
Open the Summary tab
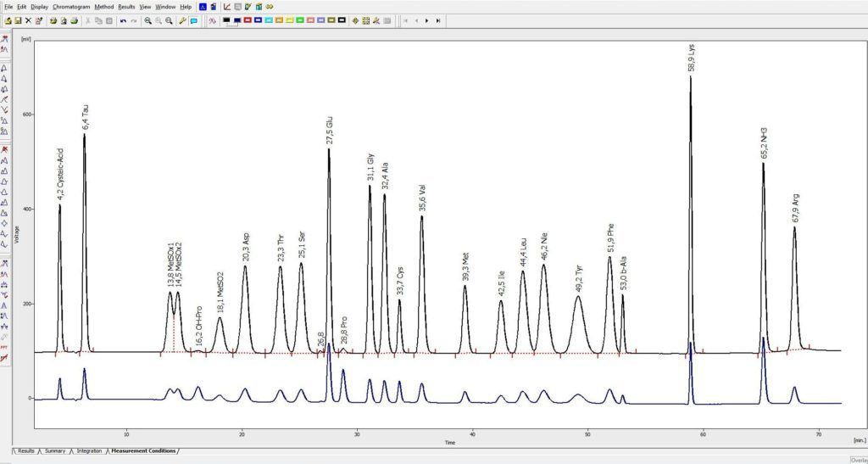(55, 450)
